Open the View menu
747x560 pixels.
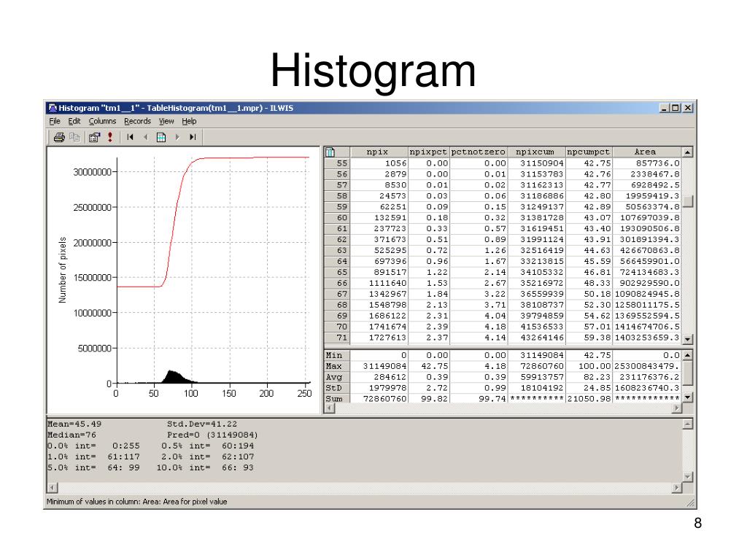(x=166, y=122)
